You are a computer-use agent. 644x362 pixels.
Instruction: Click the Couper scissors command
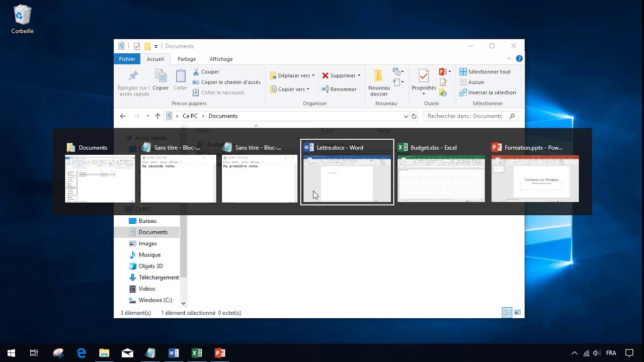pos(206,72)
